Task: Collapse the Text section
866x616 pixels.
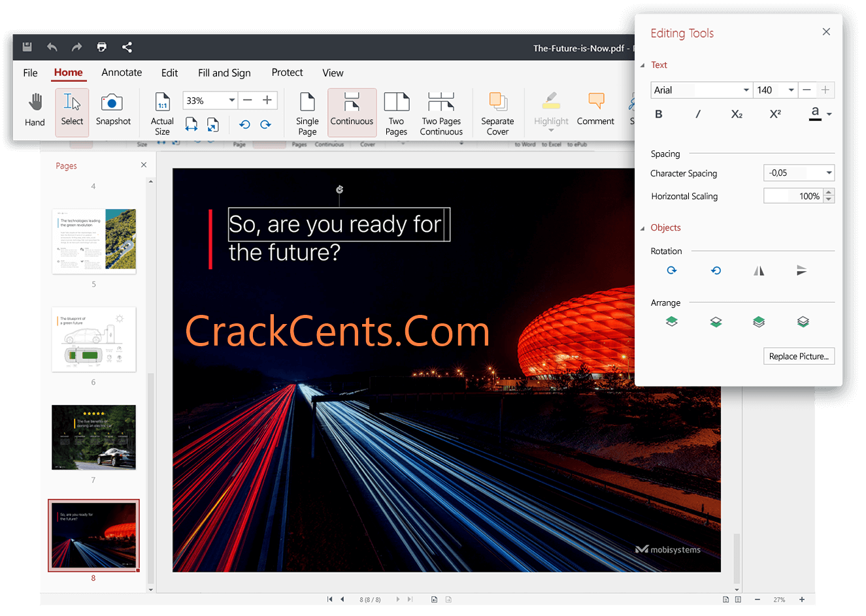Action: click(642, 65)
